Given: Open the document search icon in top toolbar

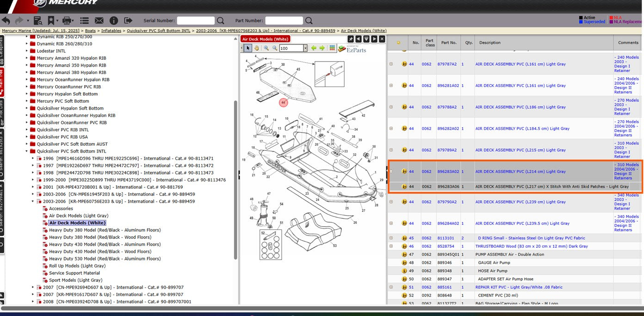Looking at the screenshot, I should click(38, 20).
